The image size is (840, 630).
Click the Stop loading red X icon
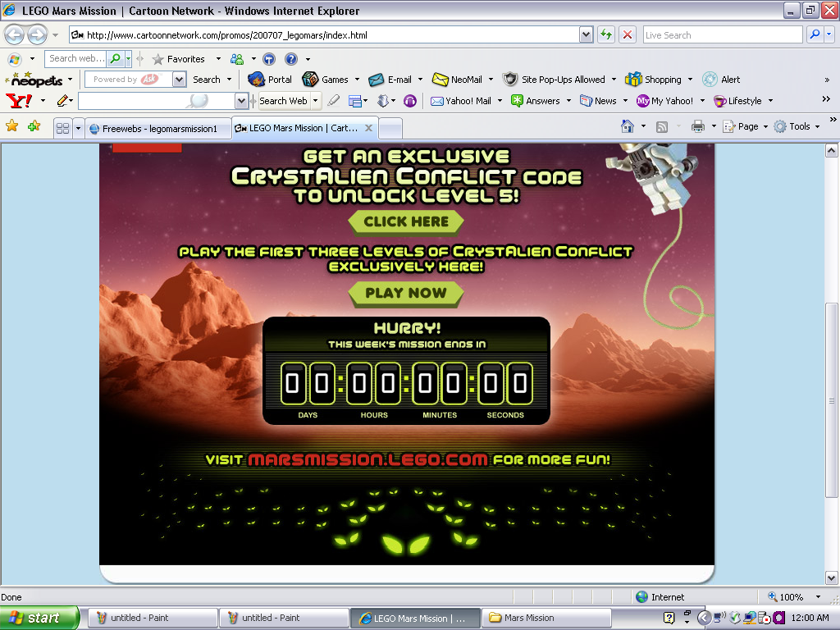point(628,34)
